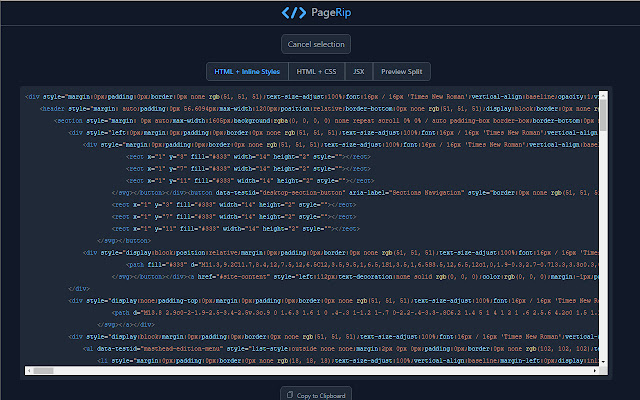The width and height of the screenshot is (640, 400).
Task: Click the </svg></a></div> code line
Action: click(x=126, y=325)
